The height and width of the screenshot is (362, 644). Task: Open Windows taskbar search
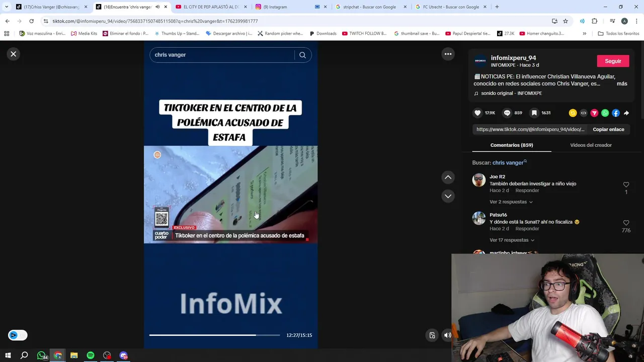(24, 355)
